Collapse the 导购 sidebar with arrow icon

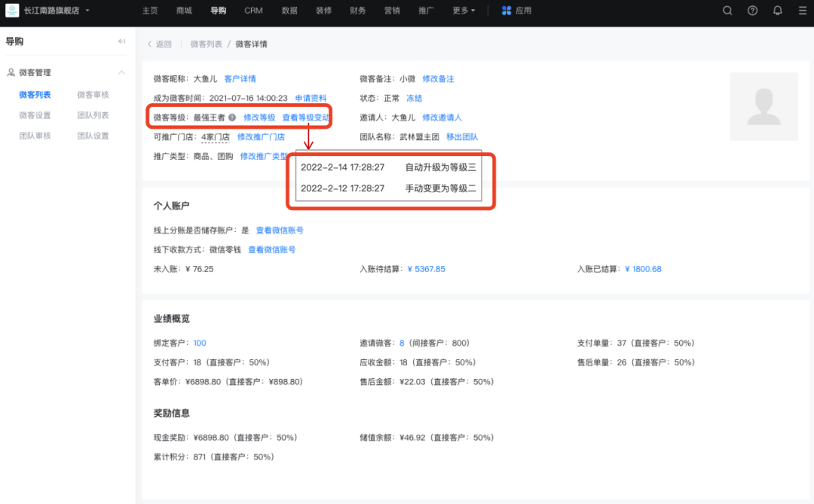click(121, 41)
